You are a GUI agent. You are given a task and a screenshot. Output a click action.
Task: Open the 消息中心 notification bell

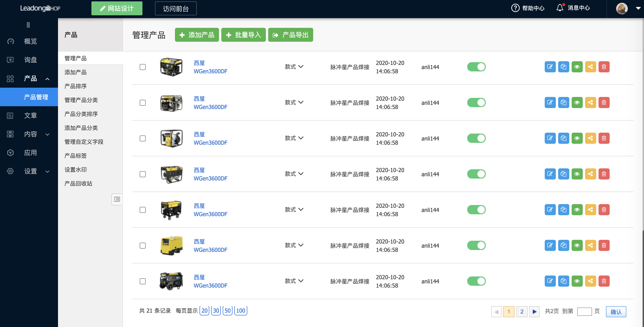tap(560, 8)
